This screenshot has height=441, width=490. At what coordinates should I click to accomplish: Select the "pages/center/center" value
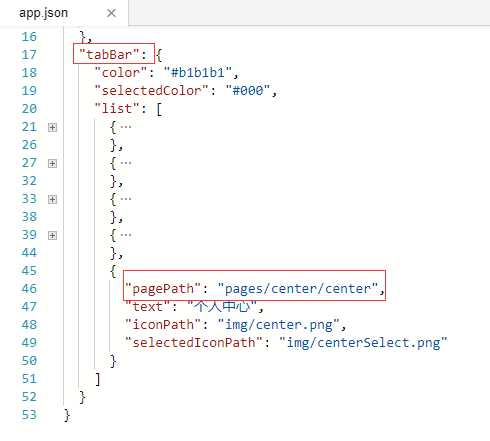click(x=298, y=288)
